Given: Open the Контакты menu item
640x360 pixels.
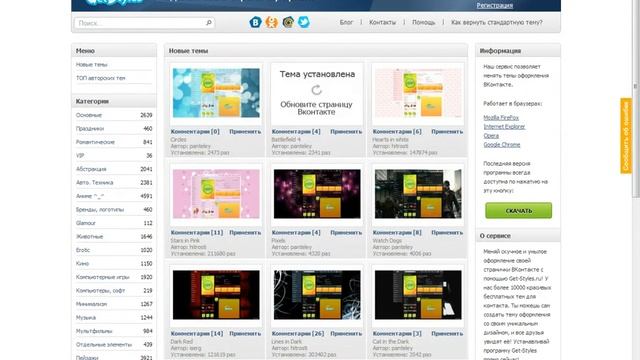Looking at the screenshot, I should pos(382,22).
